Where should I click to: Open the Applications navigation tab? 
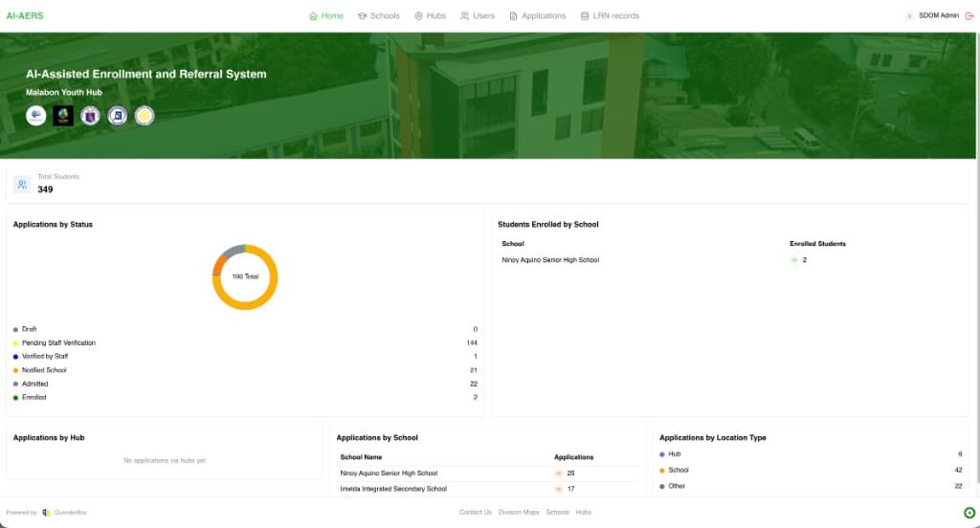537,16
